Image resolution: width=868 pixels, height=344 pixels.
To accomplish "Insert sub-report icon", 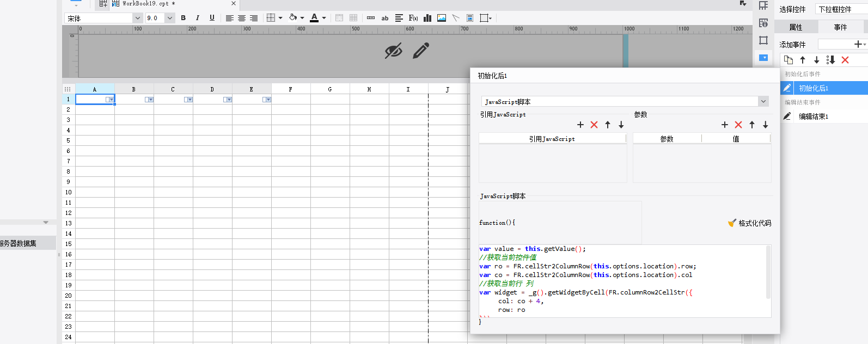I will [x=470, y=18].
